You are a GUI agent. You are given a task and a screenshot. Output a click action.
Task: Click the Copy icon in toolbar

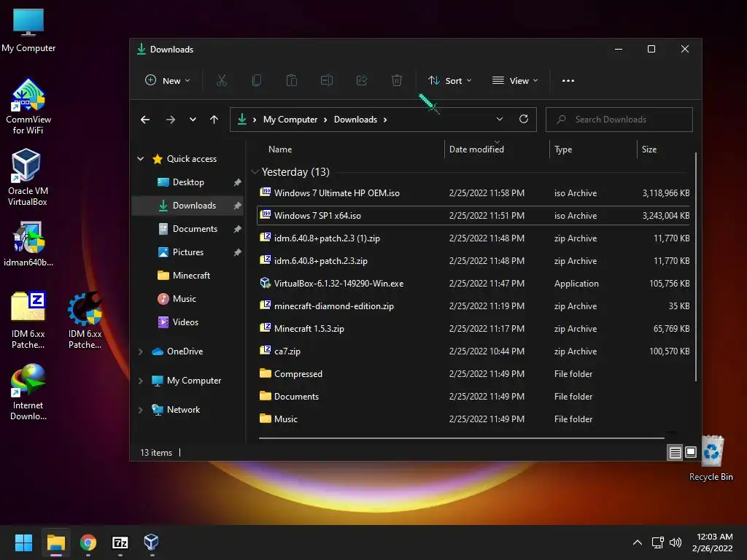coord(256,80)
